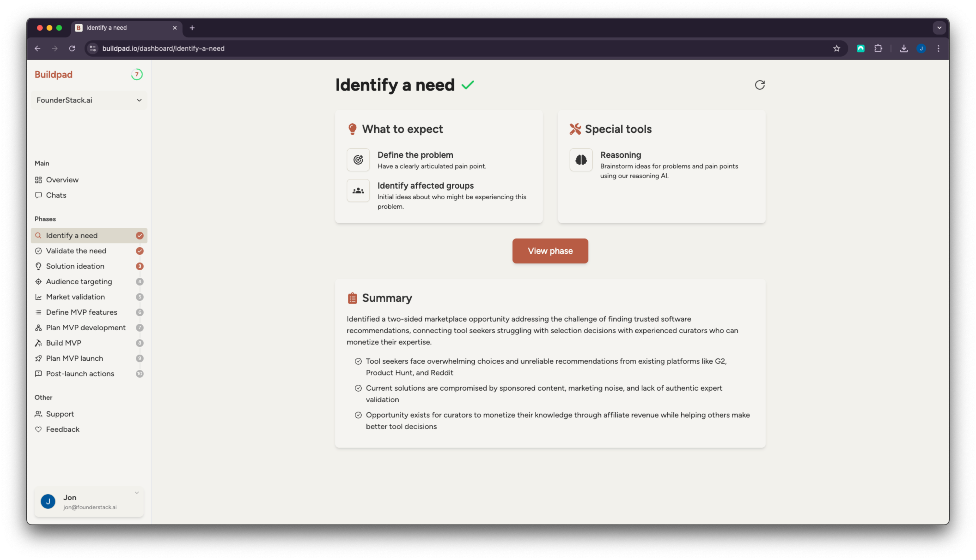The height and width of the screenshot is (560, 976).
Task: Click the browser address bar URL
Action: click(163, 48)
